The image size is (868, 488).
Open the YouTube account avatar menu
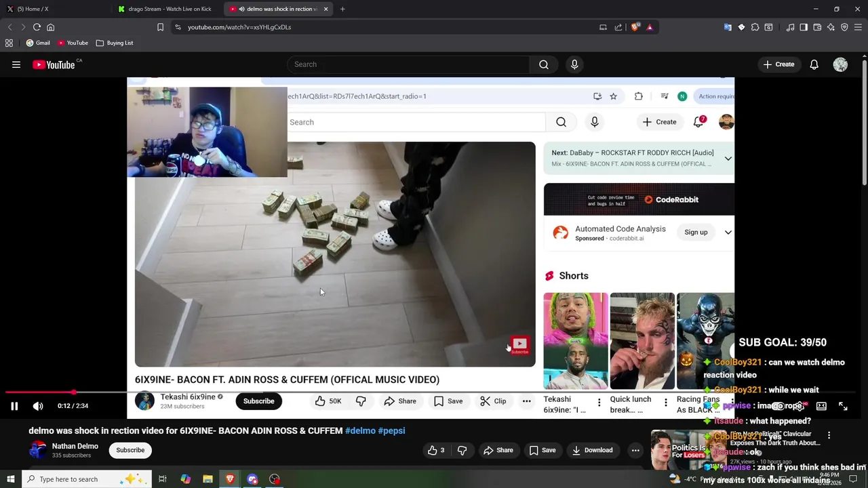tap(840, 64)
